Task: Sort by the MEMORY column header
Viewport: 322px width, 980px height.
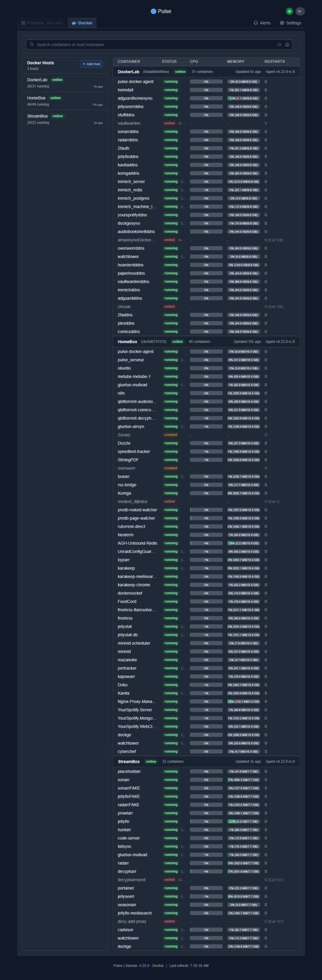Action: click(236, 61)
